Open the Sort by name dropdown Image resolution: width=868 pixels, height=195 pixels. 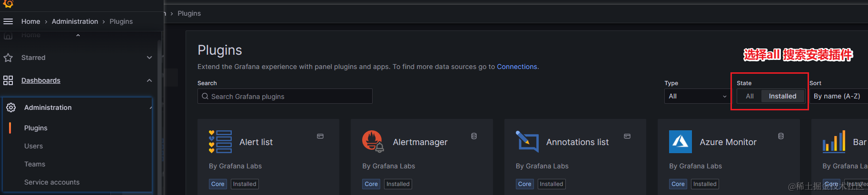pos(838,96)
